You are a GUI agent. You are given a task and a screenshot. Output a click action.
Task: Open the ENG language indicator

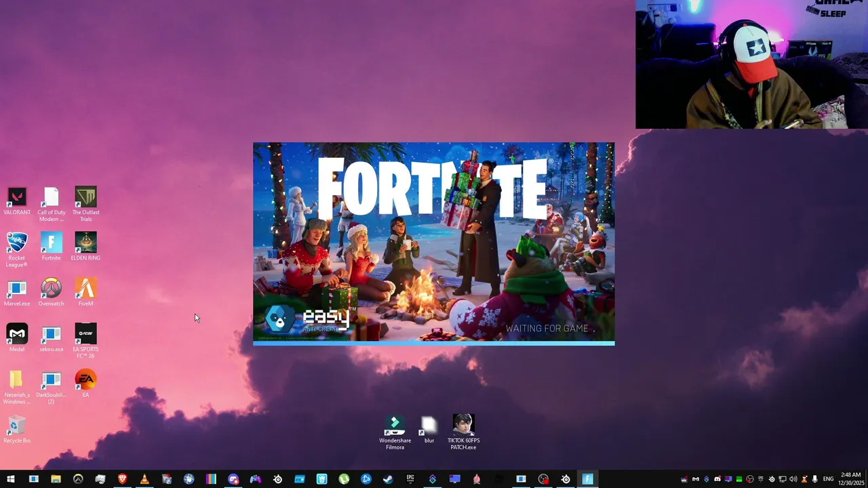(x=828, y=479)
